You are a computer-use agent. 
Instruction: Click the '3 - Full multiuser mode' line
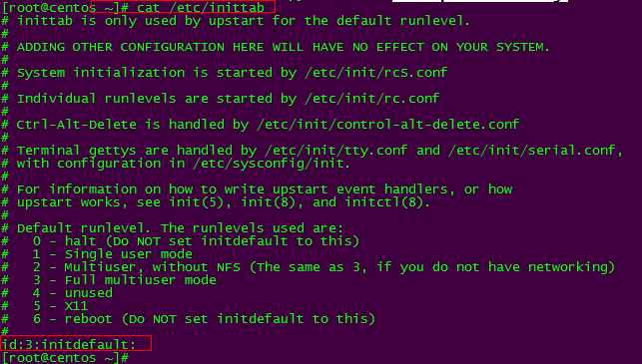[125, 280]
